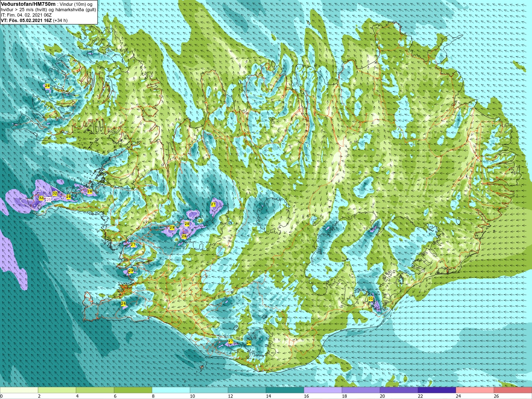Click the '26' tick label on the legend scale
The image size is (532, 399).
[496, 397]
